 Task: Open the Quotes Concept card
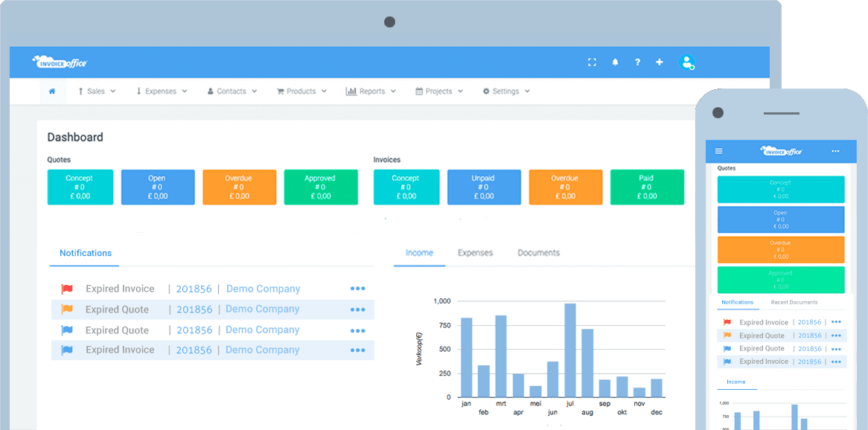[x=80, y=187]
